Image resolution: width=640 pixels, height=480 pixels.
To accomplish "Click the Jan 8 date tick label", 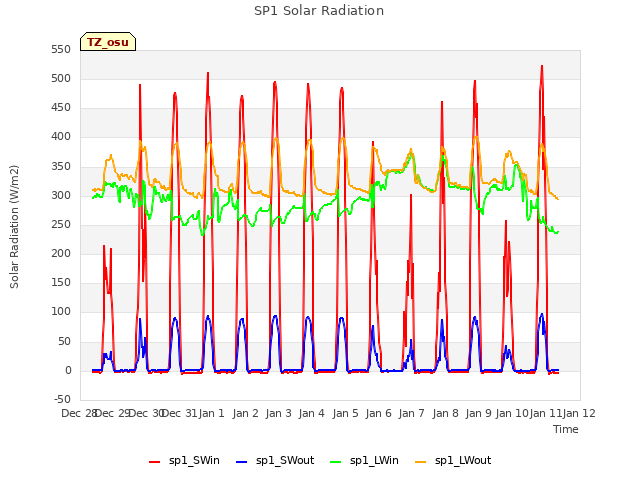I will pos(445,413).
